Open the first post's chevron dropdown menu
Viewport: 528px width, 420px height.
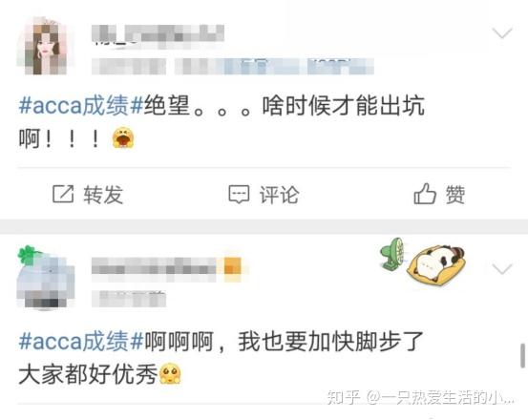502,33
